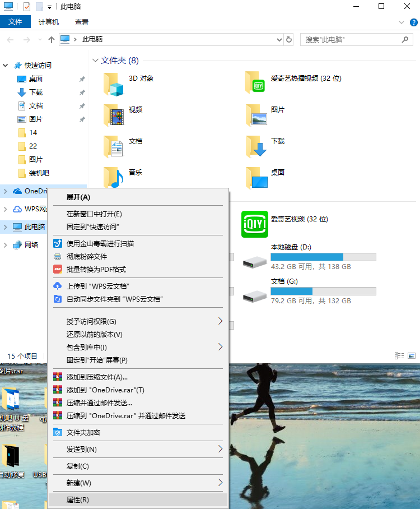
Task: Click the 本地磁盘 (D:) usage bar
Action: point(323,257)
